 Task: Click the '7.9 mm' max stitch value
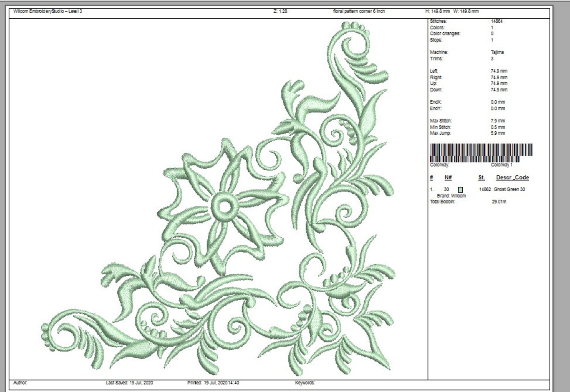pyautogui.click(x=498, y=121)
